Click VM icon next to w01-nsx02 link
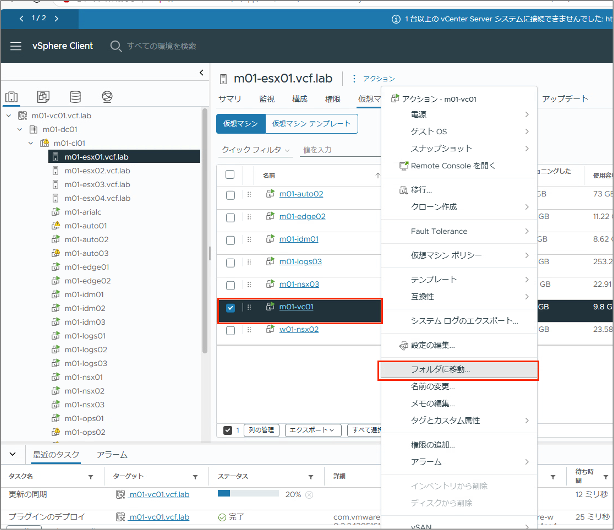614x530 pixels. pyautogui.click(x=270, y=329)
